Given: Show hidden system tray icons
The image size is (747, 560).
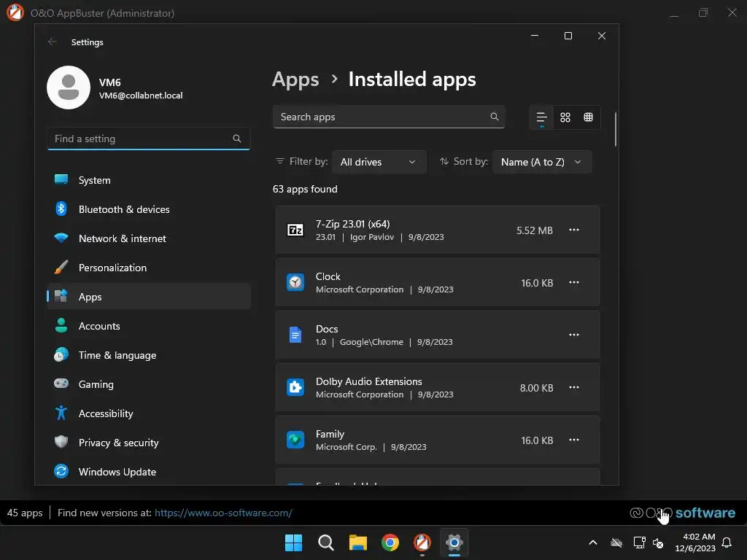Looking at the screenshot, I should (593, 542).
